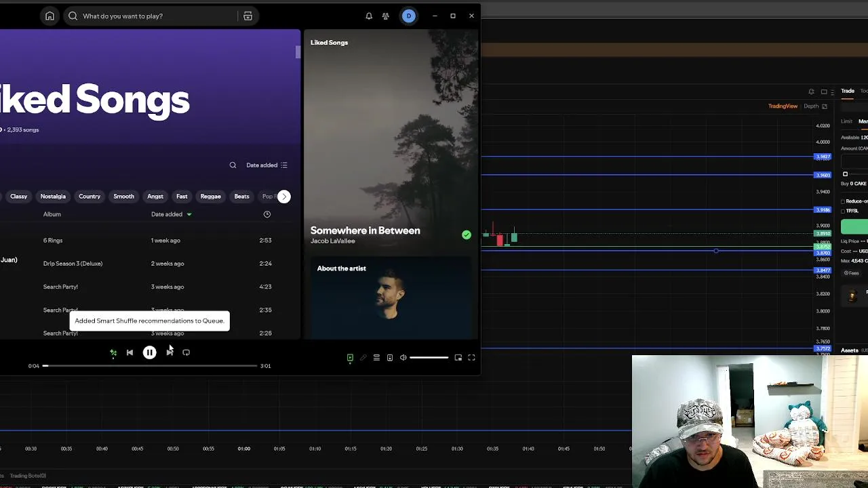Expand the chart via icon beside Depth
868x488 pixels.
[x=825, y=106]
